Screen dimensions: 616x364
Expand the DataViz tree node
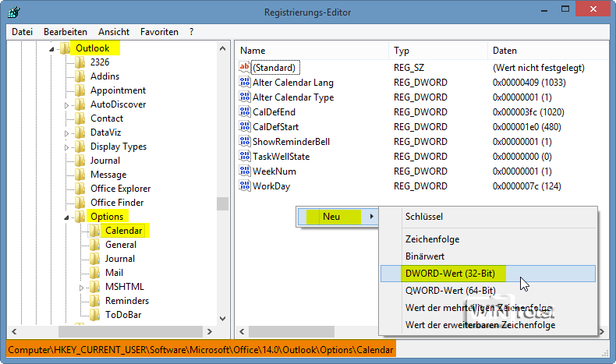click(x=66, y=133)
